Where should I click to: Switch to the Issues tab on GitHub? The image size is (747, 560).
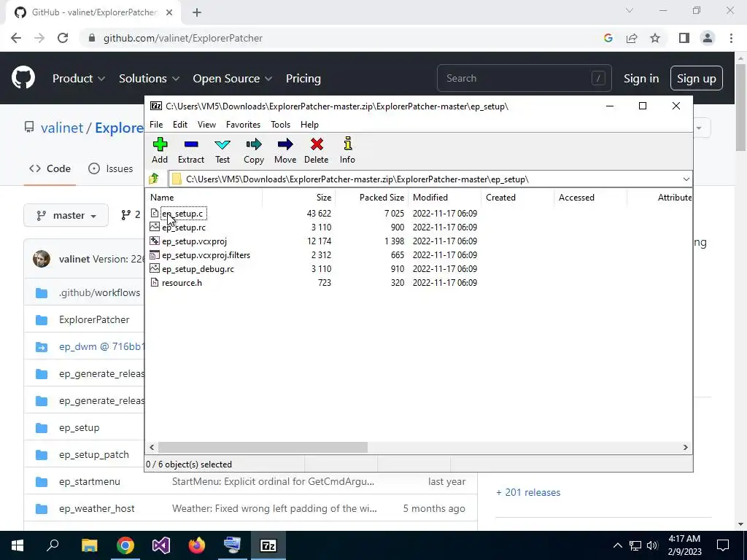click(111, 168)
